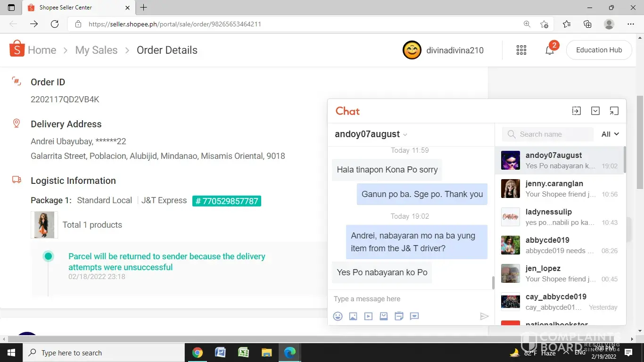Image resolution: width=644 pixels, height=362 pixels.
Task: Click the page vertical scrollbar
Action: pos(640,141)
